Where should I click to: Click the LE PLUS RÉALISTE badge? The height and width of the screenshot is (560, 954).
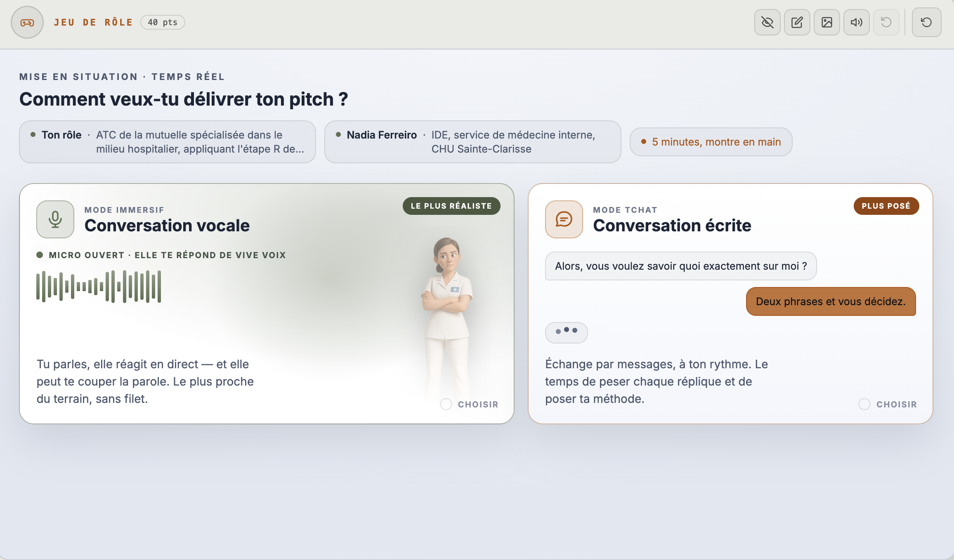[x=451, y=206]
